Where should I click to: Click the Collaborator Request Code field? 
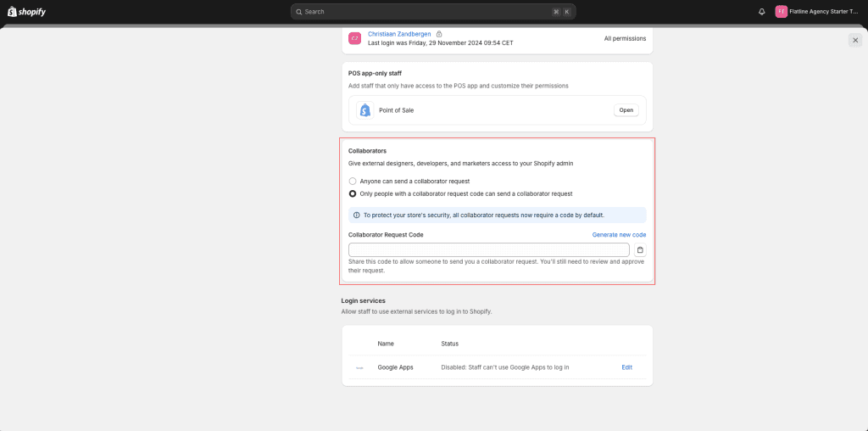(x=489, y=249)
